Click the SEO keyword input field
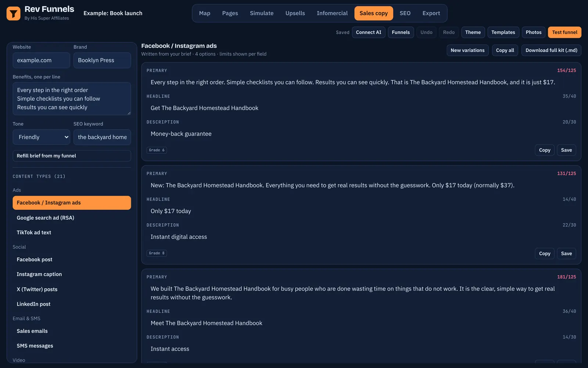 tap(102, 137)
